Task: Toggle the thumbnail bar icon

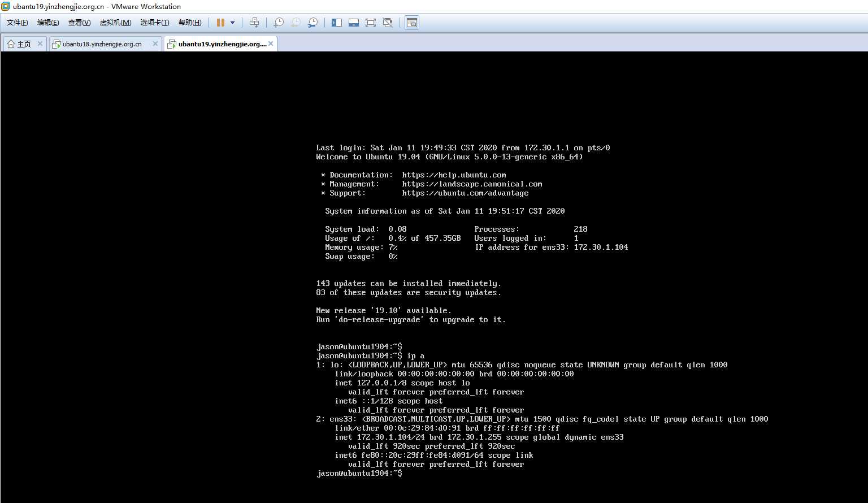Action: click(354, 23)
